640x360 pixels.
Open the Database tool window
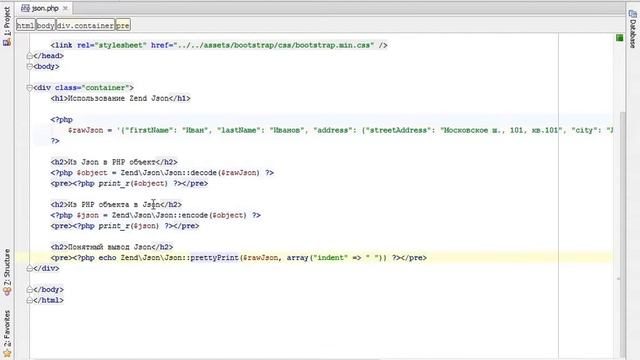tap(633, 29)
